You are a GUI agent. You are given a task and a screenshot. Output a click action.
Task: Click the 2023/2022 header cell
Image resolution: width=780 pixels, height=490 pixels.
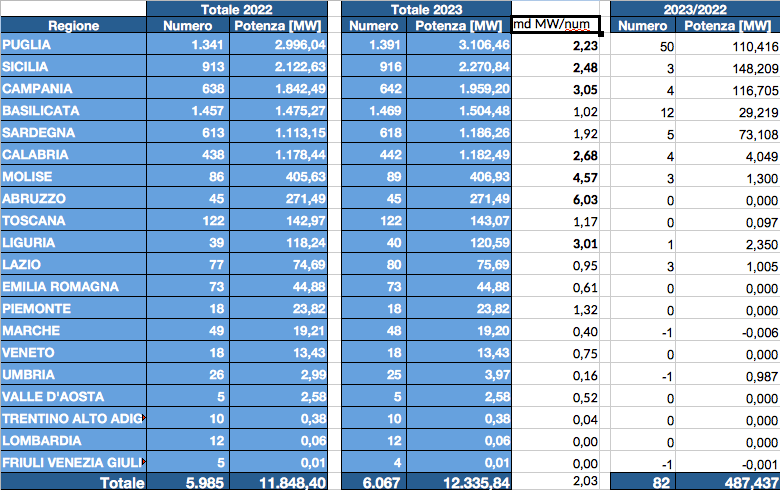(694, 8)
